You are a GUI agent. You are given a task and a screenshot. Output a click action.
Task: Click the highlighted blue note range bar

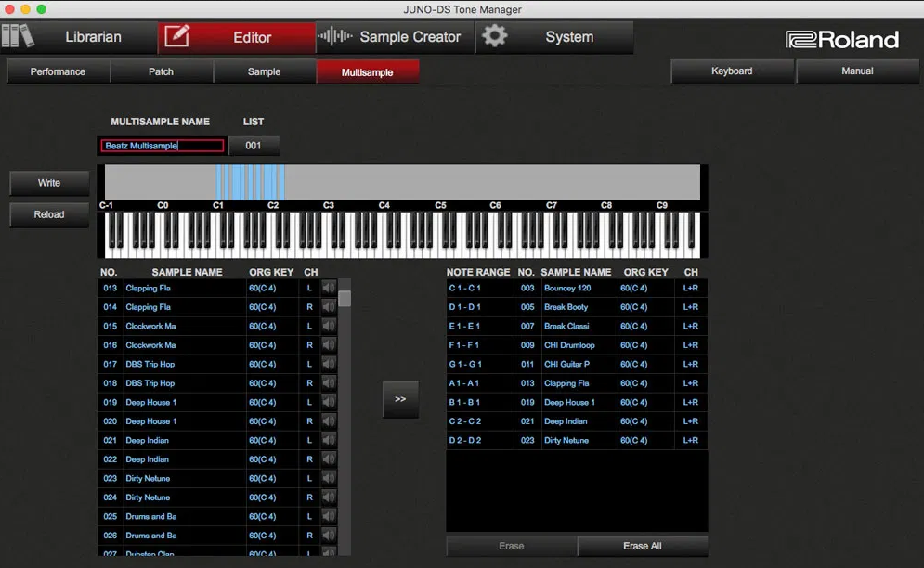(251, 183)
